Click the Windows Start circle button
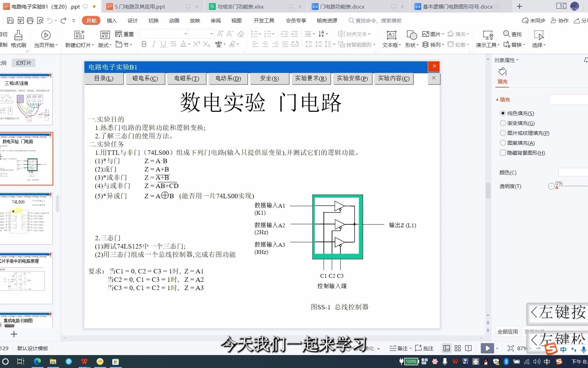Viewport: 588px width, 368px height. coord(5,362)
